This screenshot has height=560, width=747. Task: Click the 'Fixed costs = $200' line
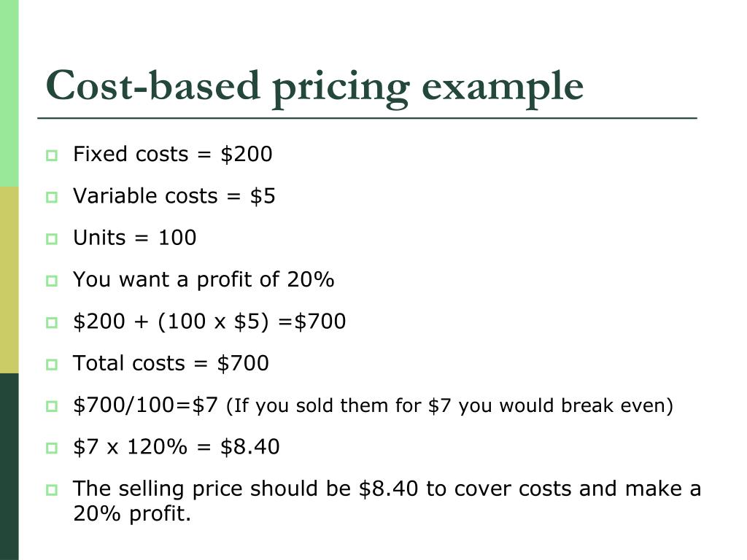[172, 155]
